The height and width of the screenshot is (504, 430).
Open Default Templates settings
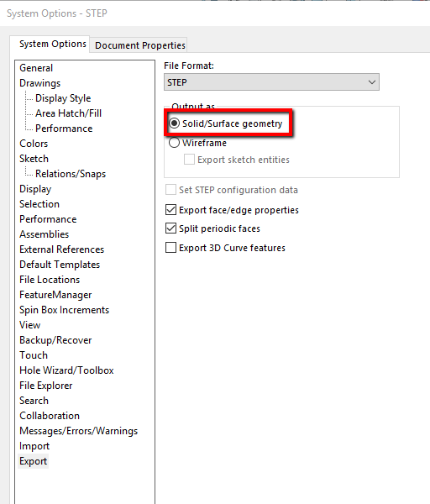point(60,265)
